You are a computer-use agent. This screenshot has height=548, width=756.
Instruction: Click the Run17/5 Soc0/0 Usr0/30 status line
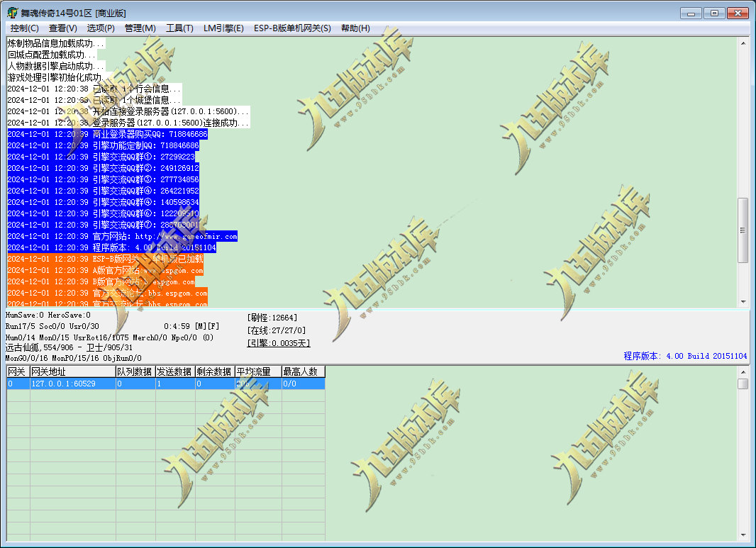[x=52, y=326]
